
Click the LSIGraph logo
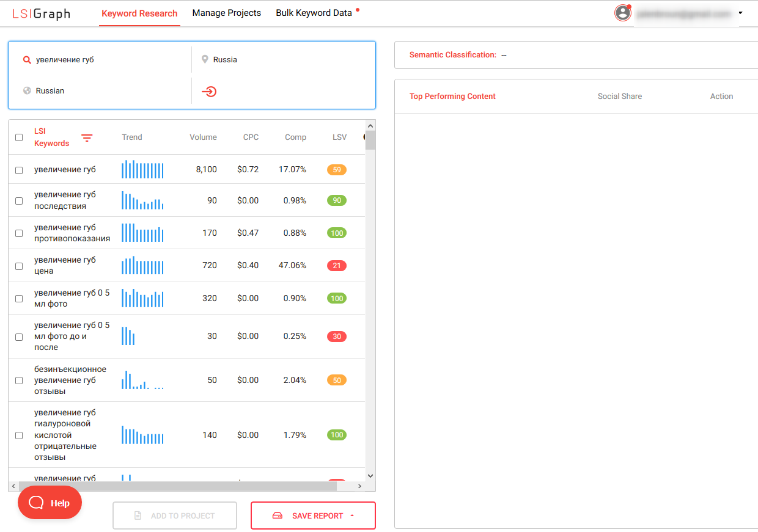coord(42,13)
